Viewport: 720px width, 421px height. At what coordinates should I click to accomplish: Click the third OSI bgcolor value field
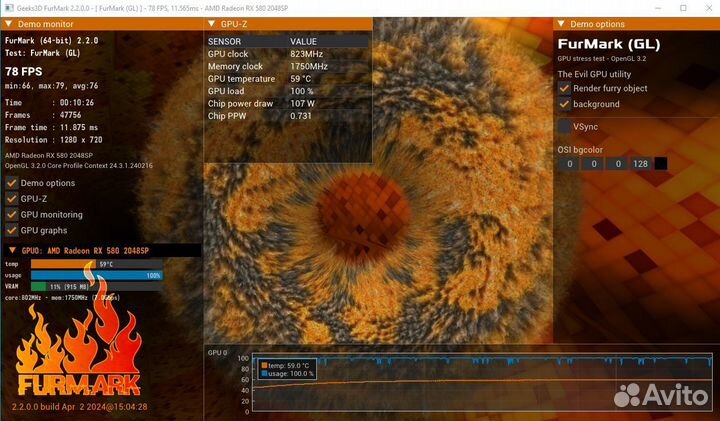point(618,164)
